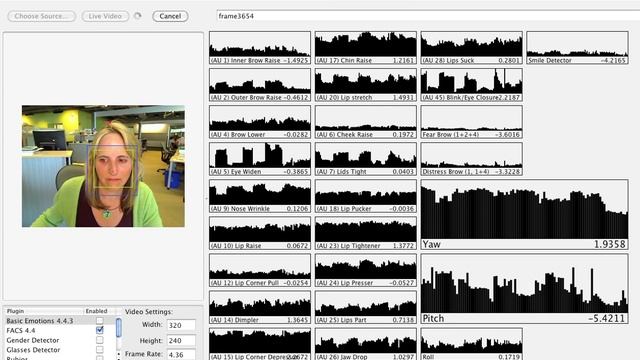The image size is (640, 360).
Task: Select the Gender Detector plugin row
Action: point(60,340)
